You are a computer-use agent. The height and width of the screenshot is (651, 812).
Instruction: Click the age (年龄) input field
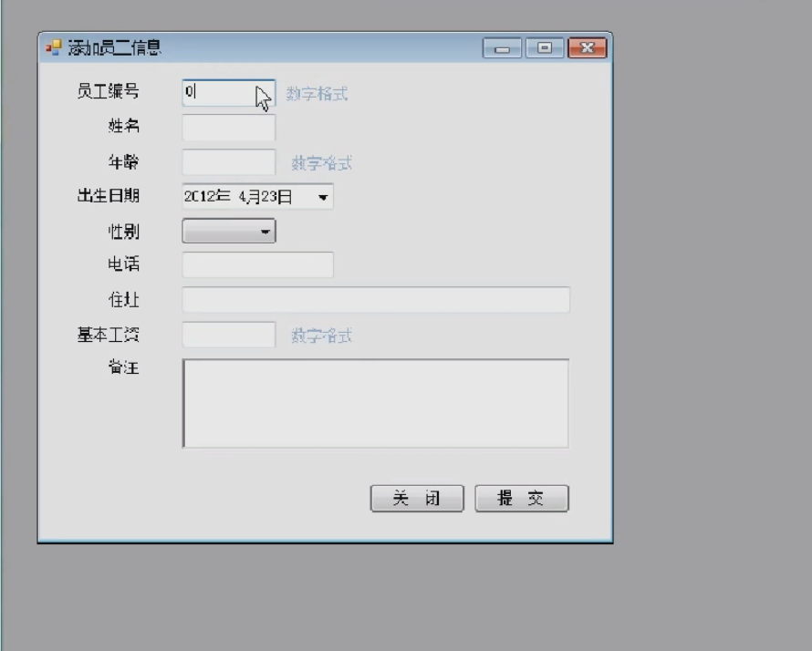(x=228, y=162)
